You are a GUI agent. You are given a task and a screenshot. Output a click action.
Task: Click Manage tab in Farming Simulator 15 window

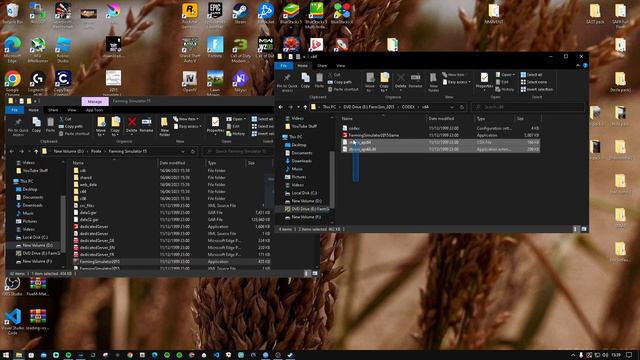95,101
